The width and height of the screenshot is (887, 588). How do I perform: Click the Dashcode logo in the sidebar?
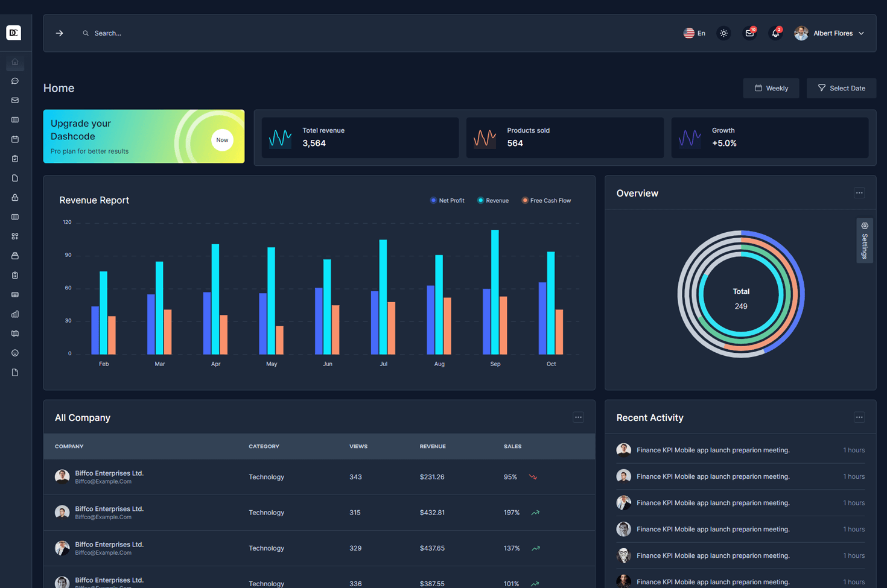pos(13,33)
